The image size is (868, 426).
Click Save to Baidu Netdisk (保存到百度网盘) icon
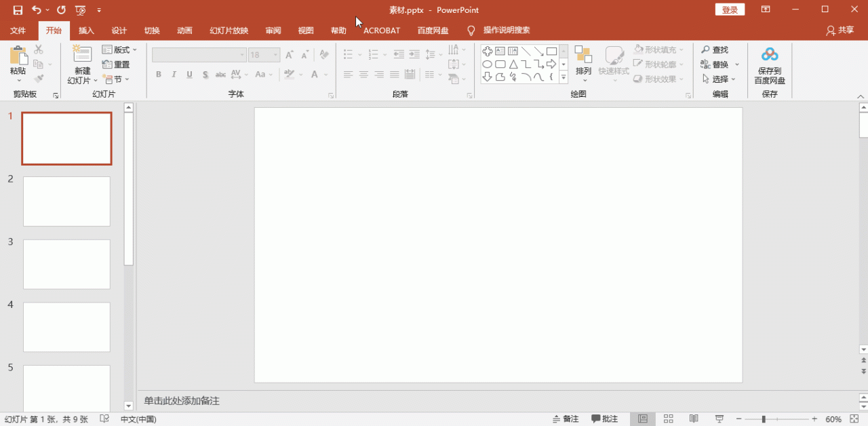coord(770,56)
